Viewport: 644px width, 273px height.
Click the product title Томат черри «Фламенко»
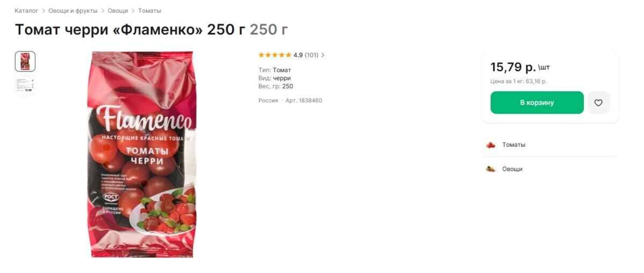[109, 30]
